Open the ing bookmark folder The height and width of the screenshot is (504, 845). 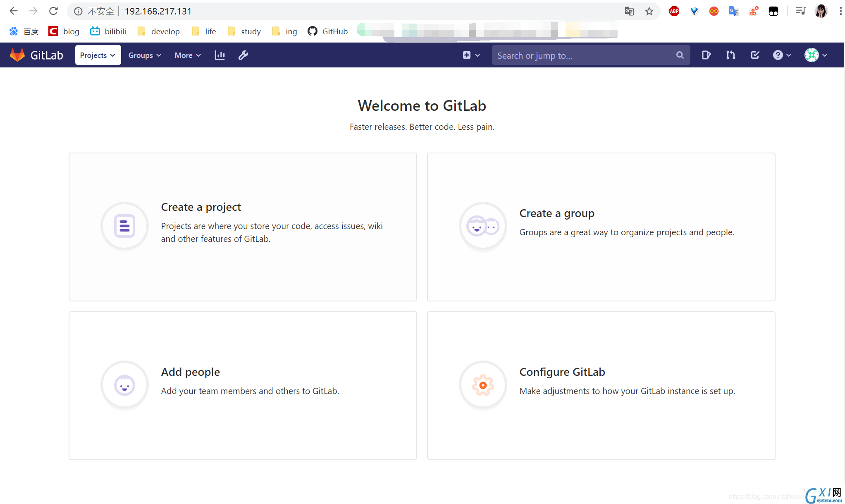pyautogui.click(x=285, y=31)
